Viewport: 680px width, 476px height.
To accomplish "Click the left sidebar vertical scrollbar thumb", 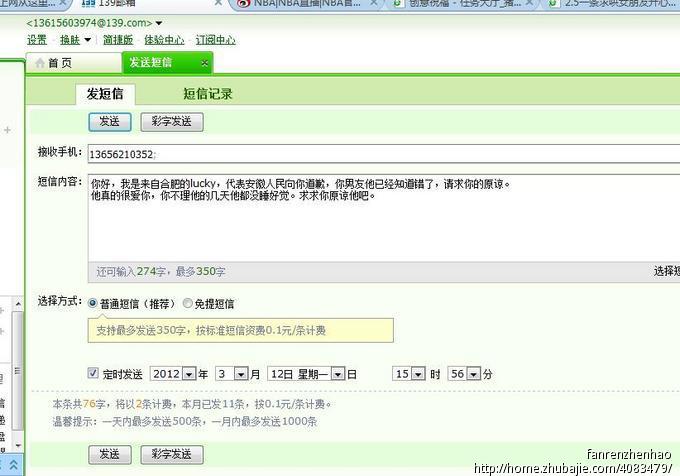I will coord(17,371).
